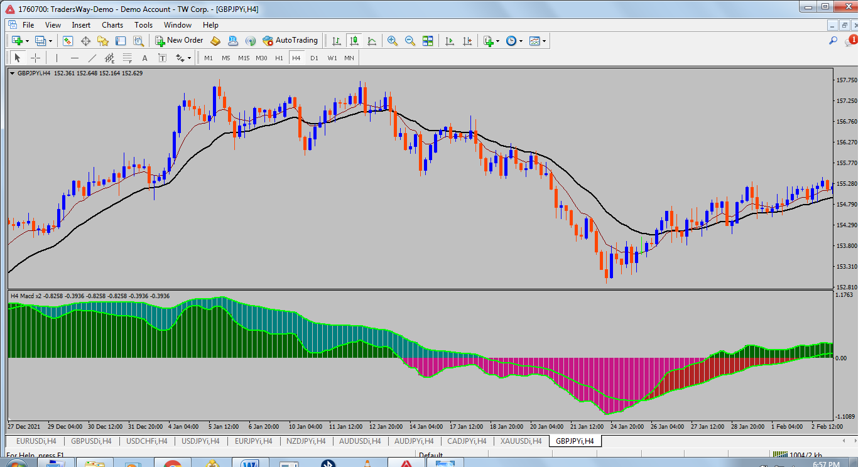Tile chart windows with grid icon
Image resolution: width=868 pixels, height=467 pixels.
coord(428,41)
